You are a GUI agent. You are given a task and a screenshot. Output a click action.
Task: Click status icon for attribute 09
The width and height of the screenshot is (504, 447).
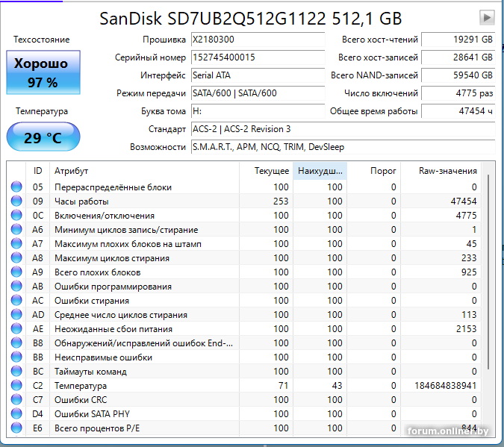coord(16,201)
